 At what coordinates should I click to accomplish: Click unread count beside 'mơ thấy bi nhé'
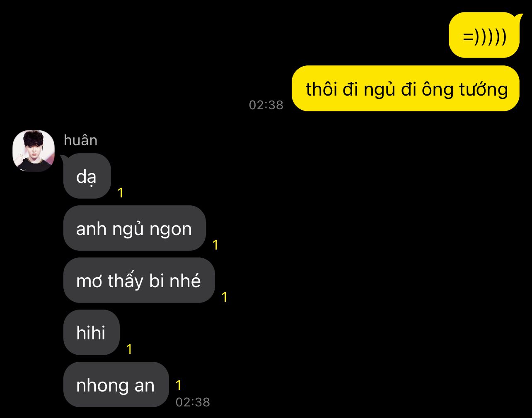(225, 297)
